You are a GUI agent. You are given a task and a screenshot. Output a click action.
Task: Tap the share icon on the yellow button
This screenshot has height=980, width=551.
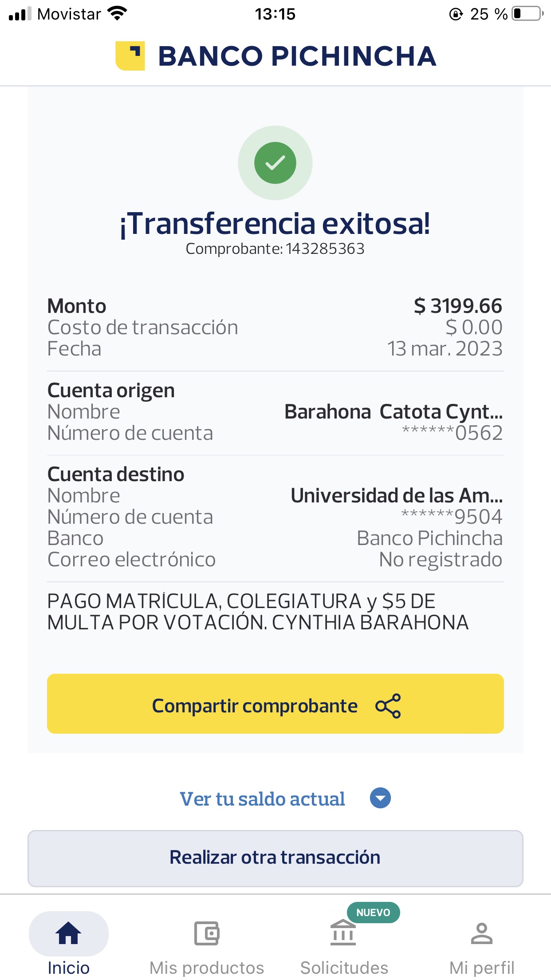[388, 706]
